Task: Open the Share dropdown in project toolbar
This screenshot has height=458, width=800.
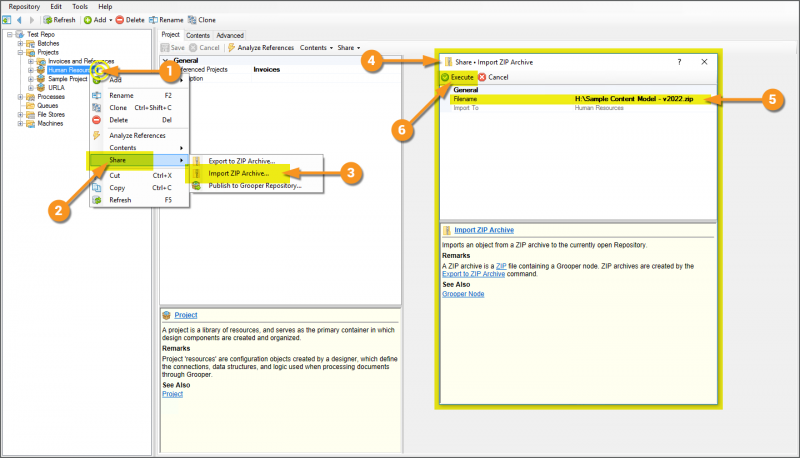Action: click(x=349, y=47)
